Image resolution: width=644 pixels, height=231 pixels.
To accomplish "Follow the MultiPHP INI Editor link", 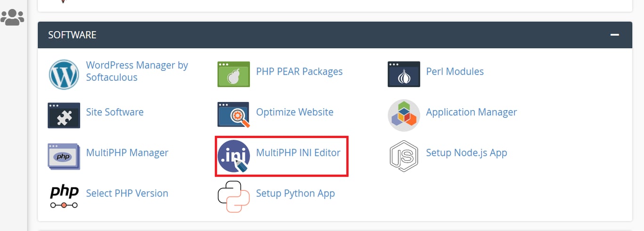I will coord(298,153).
